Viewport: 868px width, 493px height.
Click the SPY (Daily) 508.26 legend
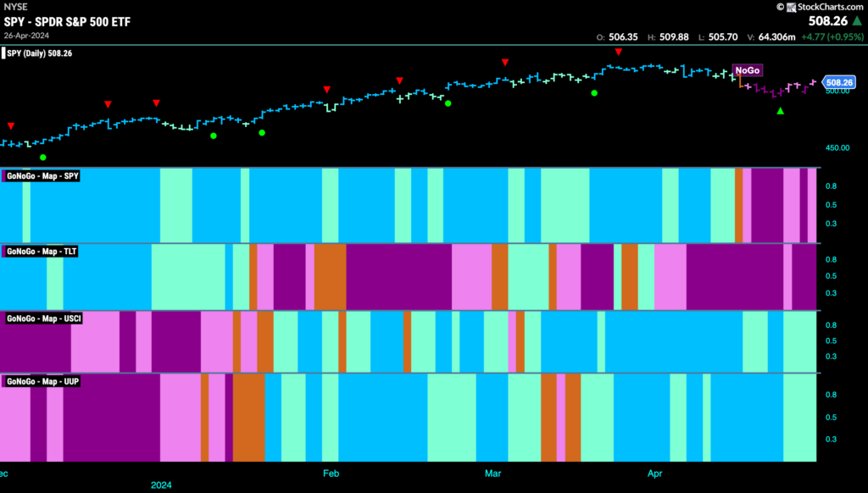(x=39, y=53)
